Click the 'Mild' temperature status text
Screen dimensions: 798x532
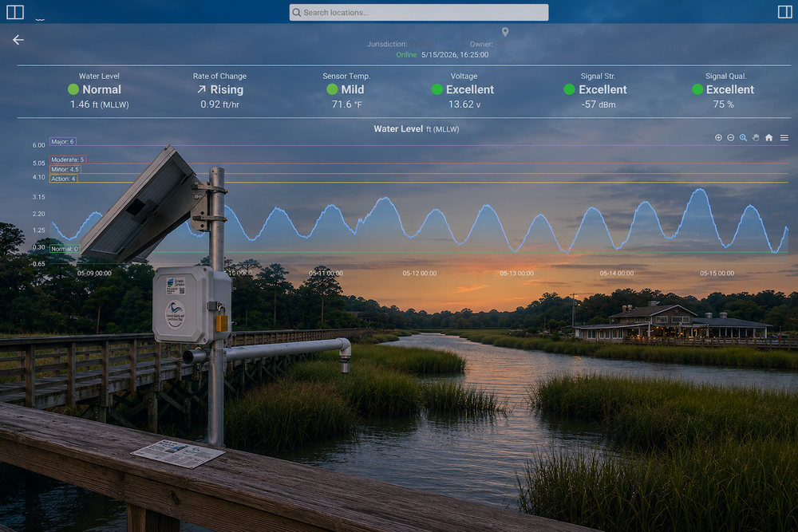[x=352, y=89]
